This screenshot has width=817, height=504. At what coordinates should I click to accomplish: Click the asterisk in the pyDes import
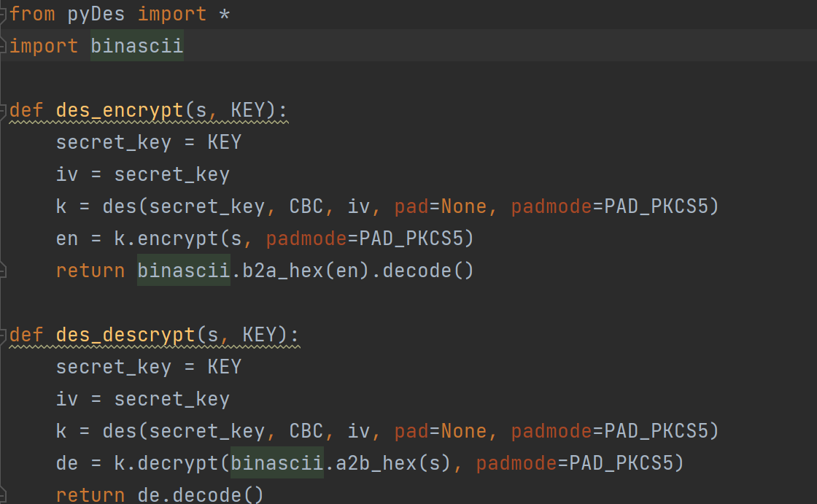point(224,14)
